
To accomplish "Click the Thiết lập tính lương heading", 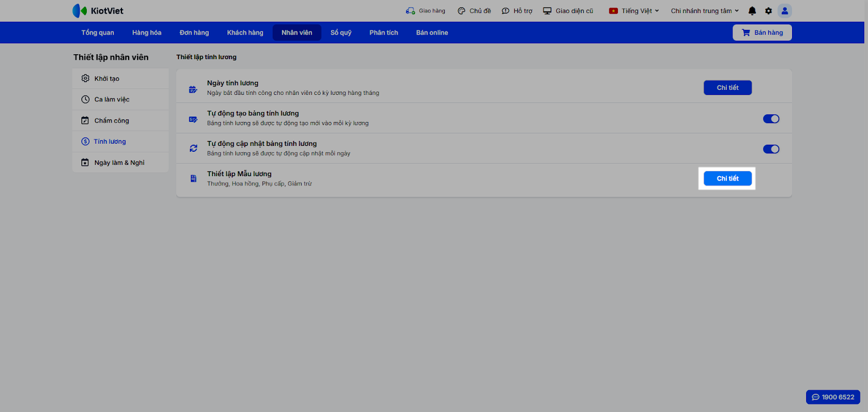I will click(x=206, y=57).
